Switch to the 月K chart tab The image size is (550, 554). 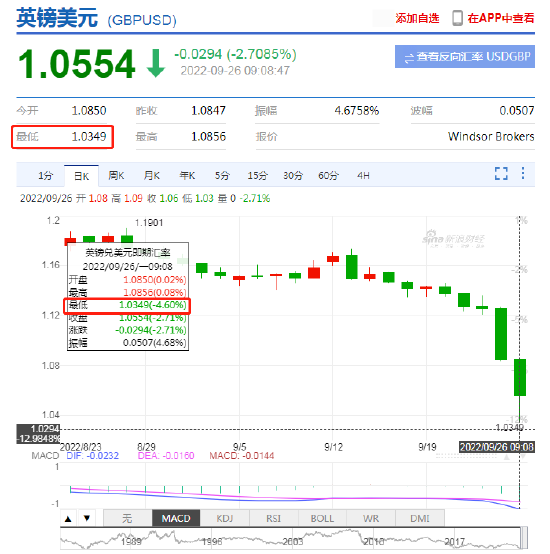point(152,176)
